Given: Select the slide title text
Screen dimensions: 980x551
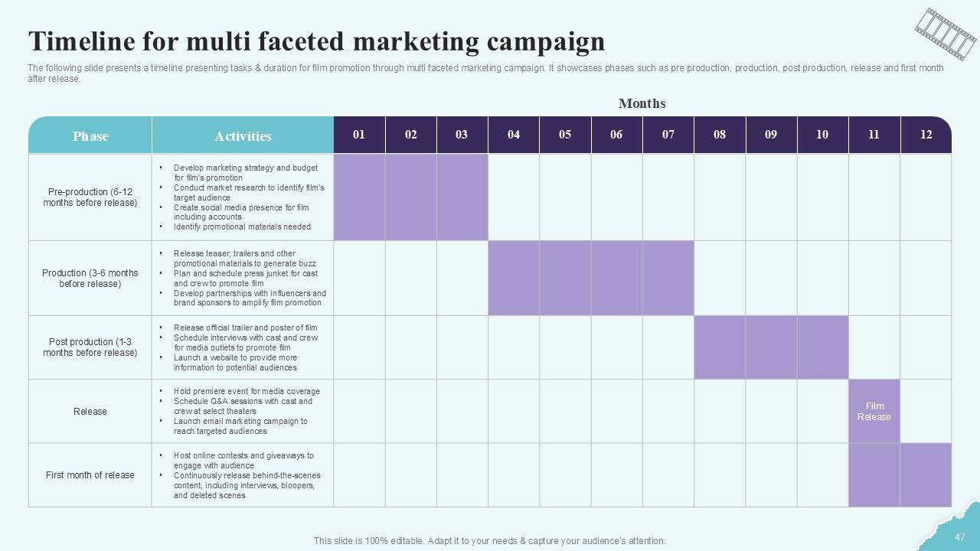Looking at the screenshot, I should tap(316, 41).
